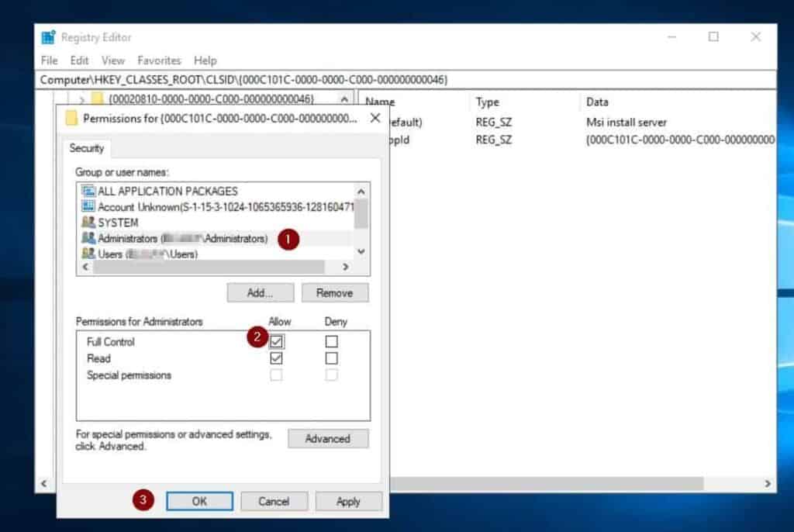This screenshot has width=794, height=532.
Task: Click the registry path address bar
Action: pos(406,80)
